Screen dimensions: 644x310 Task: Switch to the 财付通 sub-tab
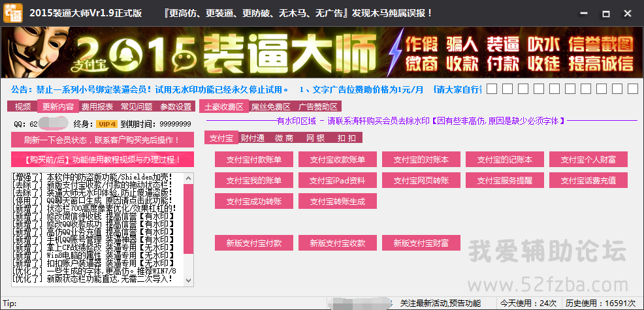[253, 138]
